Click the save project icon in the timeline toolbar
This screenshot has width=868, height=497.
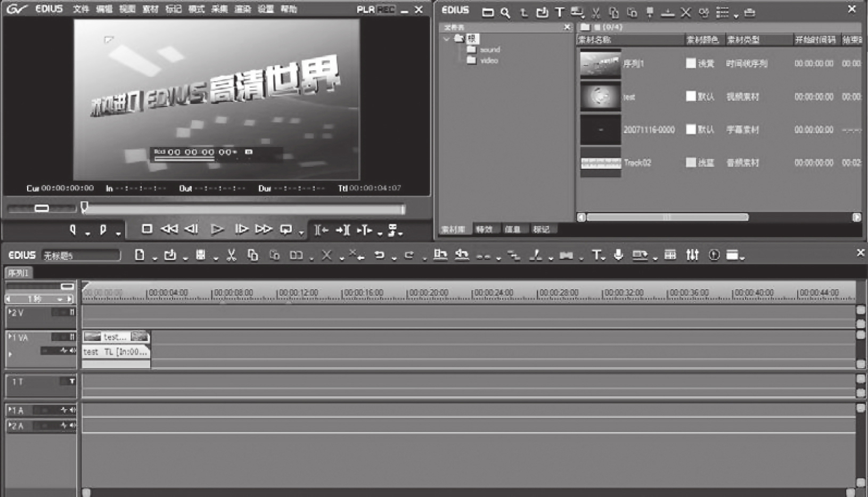[x=201, y=255]
